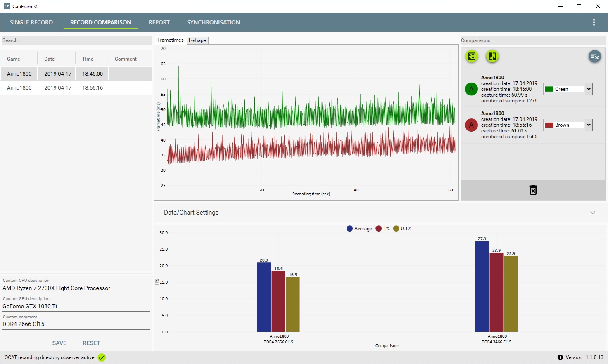Switch to the SINGLE RECORD tab
The image size is (608, 364).
pos(31,22)
